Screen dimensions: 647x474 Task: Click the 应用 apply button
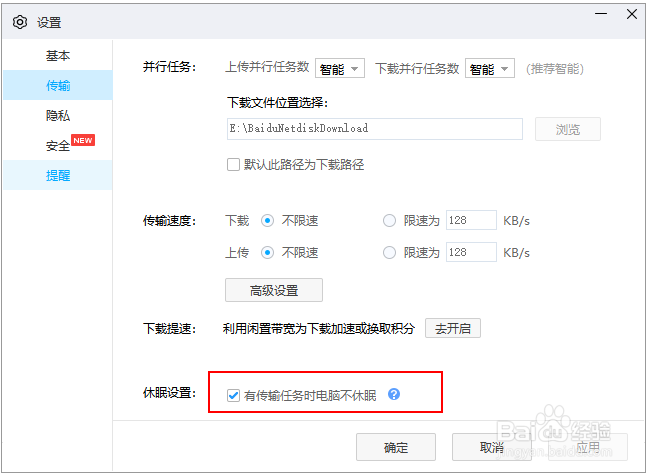point(588,447)
